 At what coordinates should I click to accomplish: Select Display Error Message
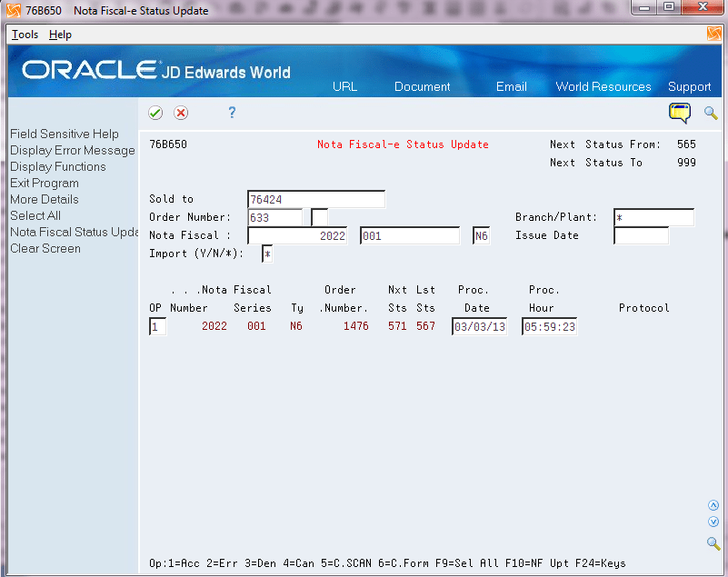click(x=73, y=151)
